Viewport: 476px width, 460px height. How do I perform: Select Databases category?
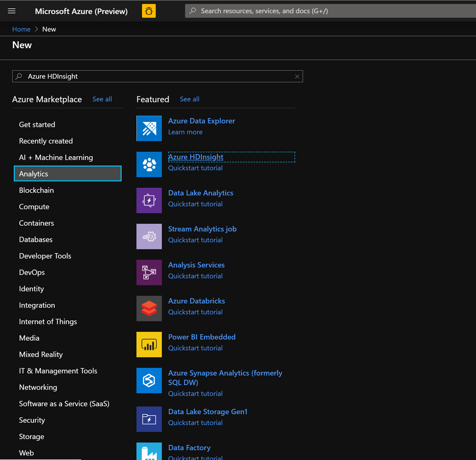click(36, 240)
